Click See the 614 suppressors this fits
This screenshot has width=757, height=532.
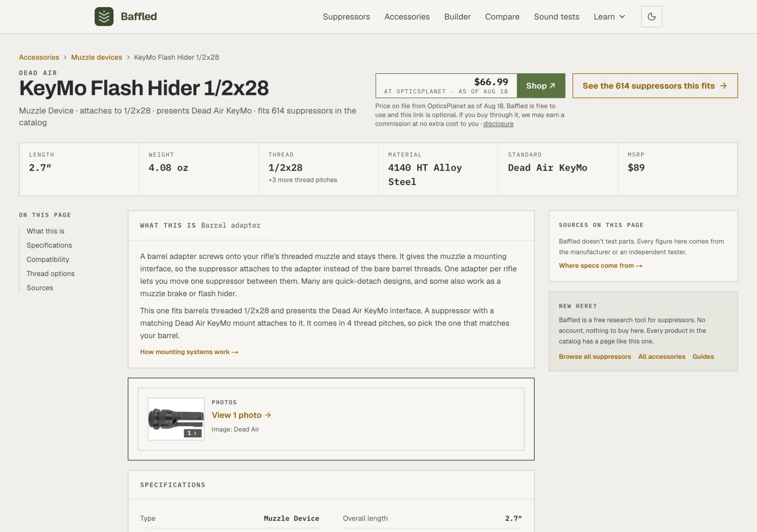655,86
